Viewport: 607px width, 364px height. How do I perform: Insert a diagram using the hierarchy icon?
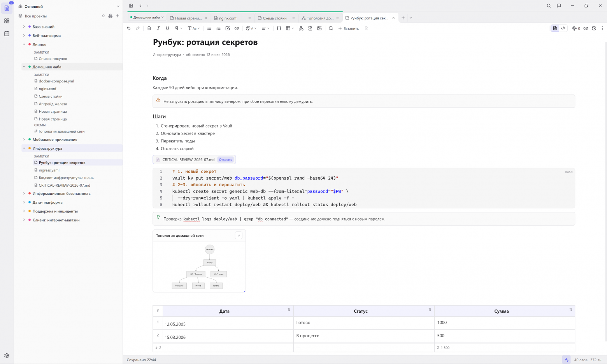pyautogui.click(x=301, y=28)
